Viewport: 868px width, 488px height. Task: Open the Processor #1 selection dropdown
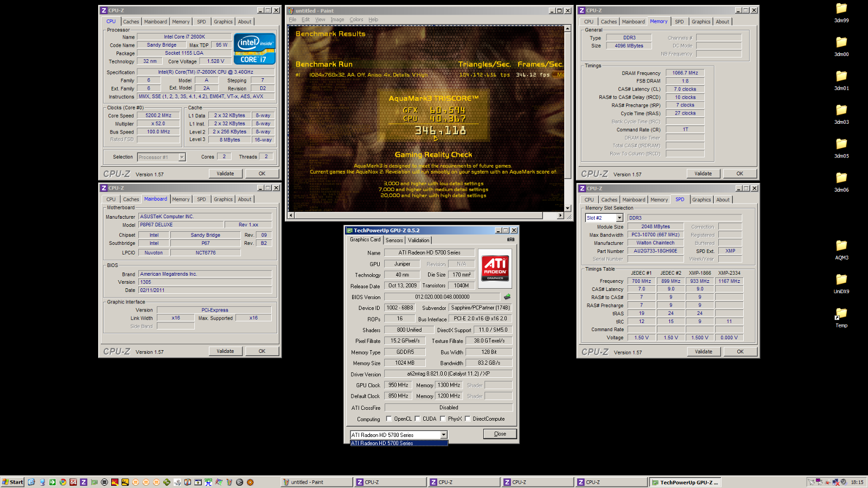[x=182, y=157]
